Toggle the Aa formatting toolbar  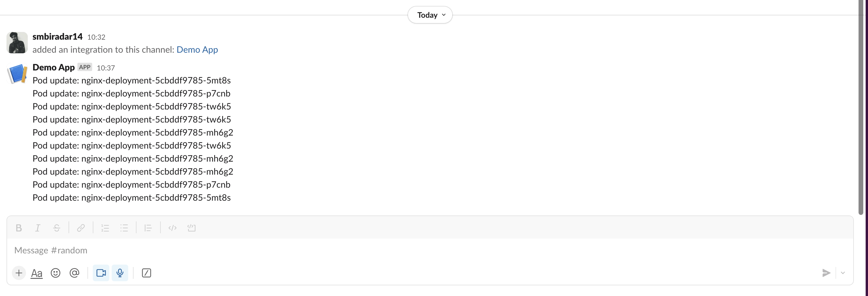(x=37, y=273)
